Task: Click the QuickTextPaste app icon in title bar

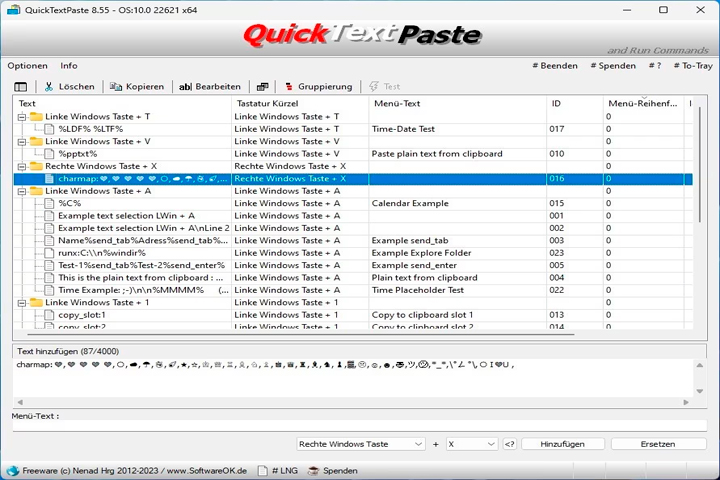Action: tap(13, 10)
